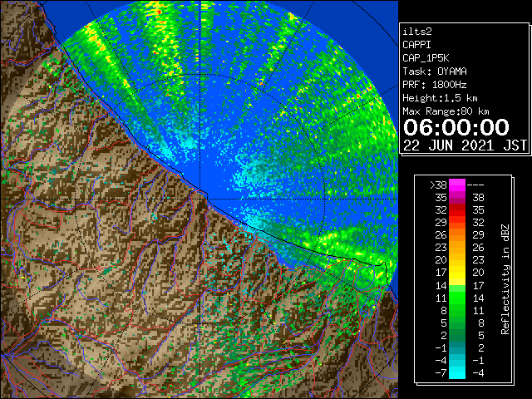The width and height of the screenshot is (532, 399).
Task: Click the bright green 11-14 legend swatch
Action: click(x=457, y=298)
